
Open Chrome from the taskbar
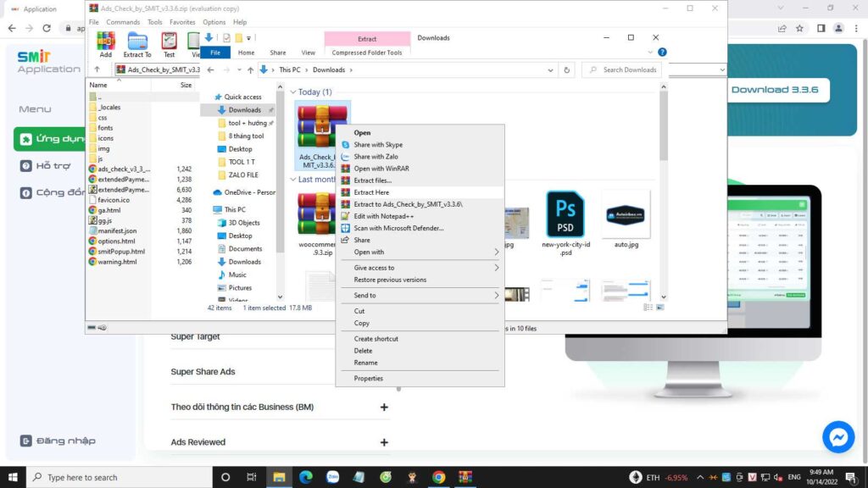pyautogui.click(x=438, y=477)
